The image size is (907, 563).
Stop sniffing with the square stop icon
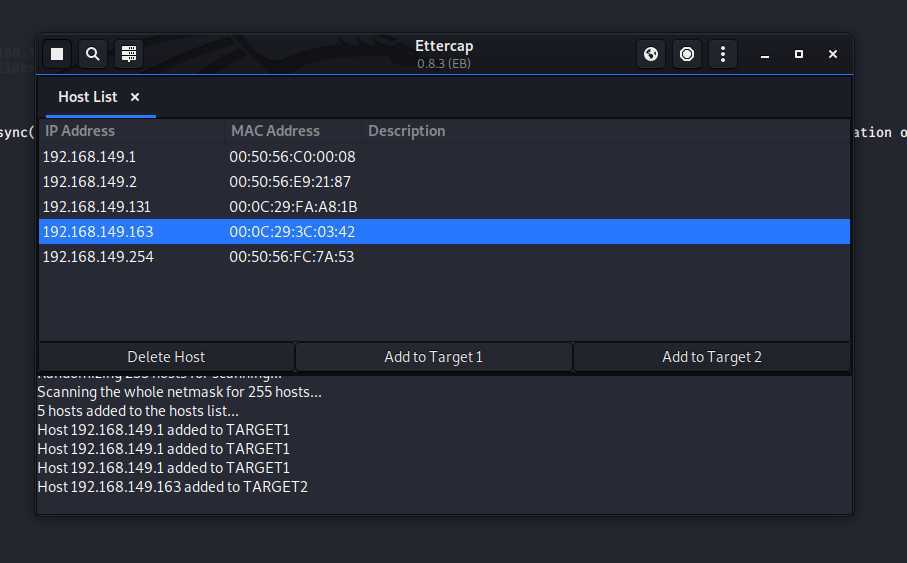pyautogui.click(x=57, y=54)
